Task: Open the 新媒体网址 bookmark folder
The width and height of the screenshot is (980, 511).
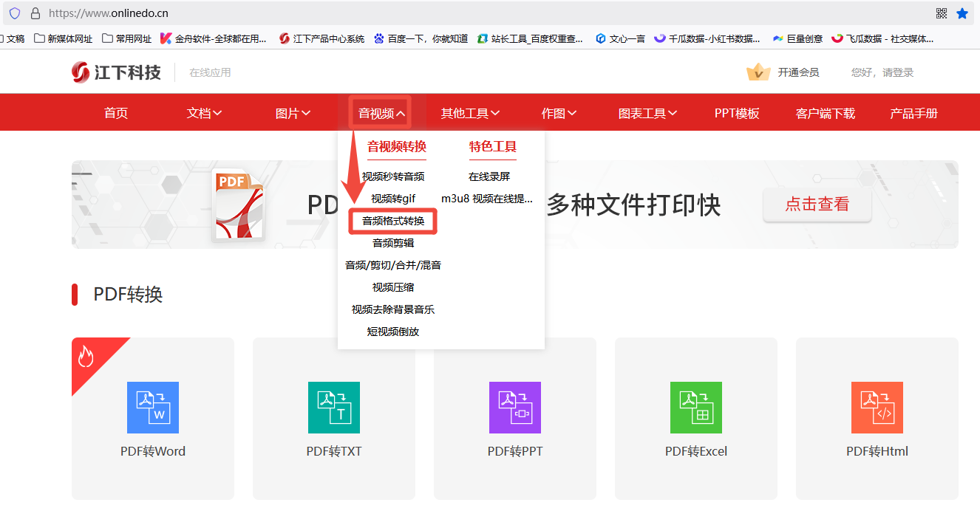Action: click(x=64, y=38)
